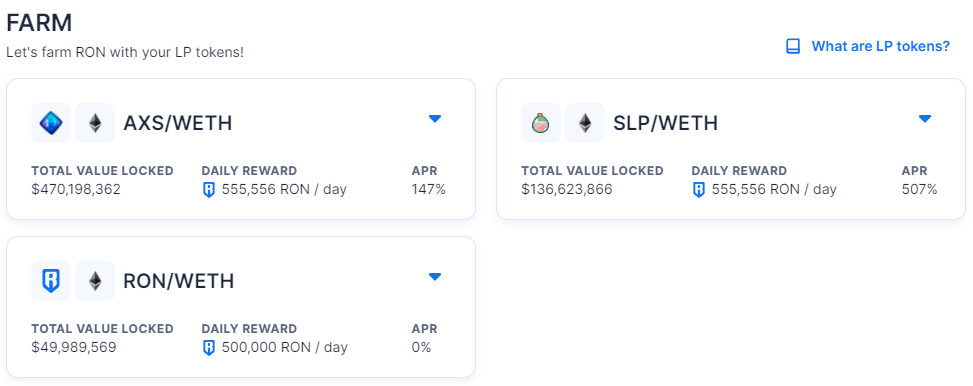Screen dimensions: 973x386
Task: Click the $470,198,362 total value locked
Action: [76, 189]
